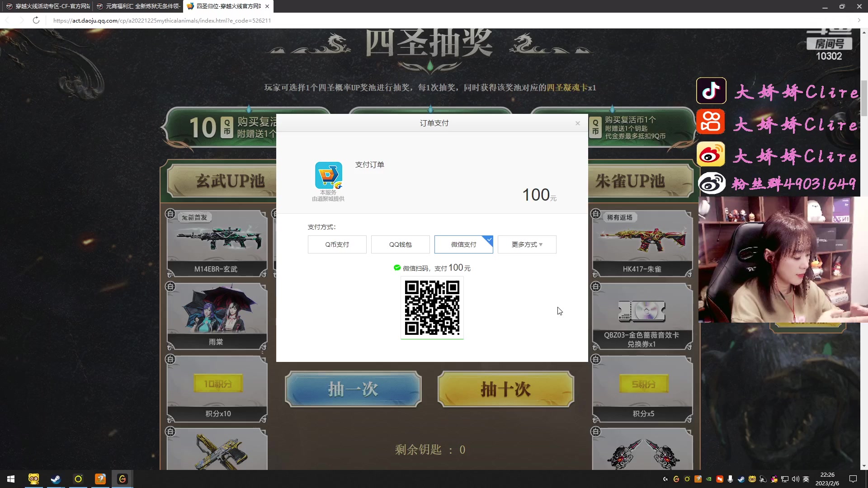
Task: Open the orange app on taskbar
Action: (x=100, y=479)
